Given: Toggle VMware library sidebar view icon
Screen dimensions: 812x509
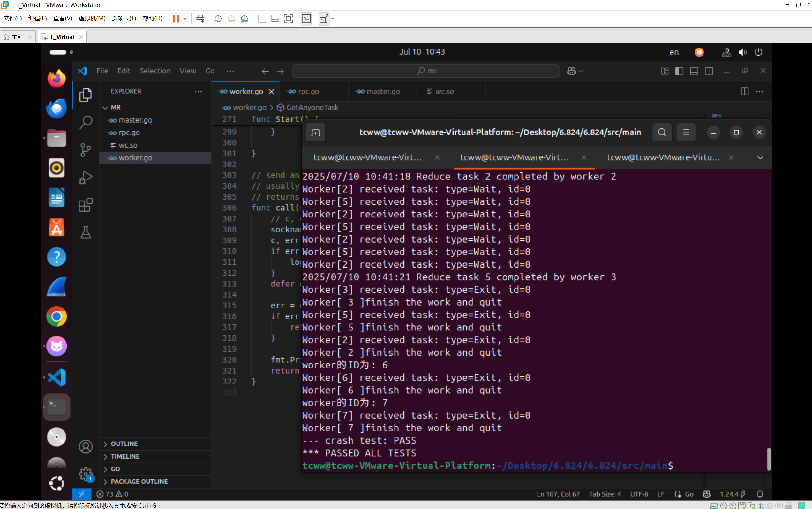Looking at the screenshot, I should click(x=262, y=19).
